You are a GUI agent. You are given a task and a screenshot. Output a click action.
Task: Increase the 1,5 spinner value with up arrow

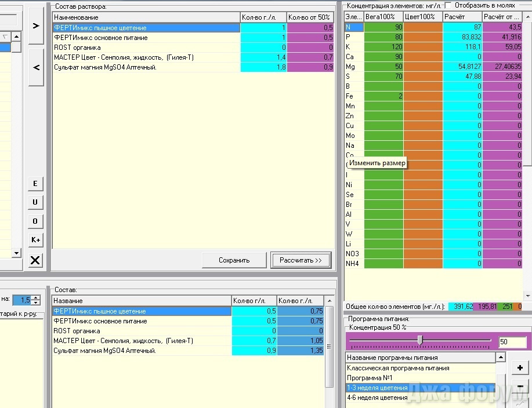coord(36,297)
